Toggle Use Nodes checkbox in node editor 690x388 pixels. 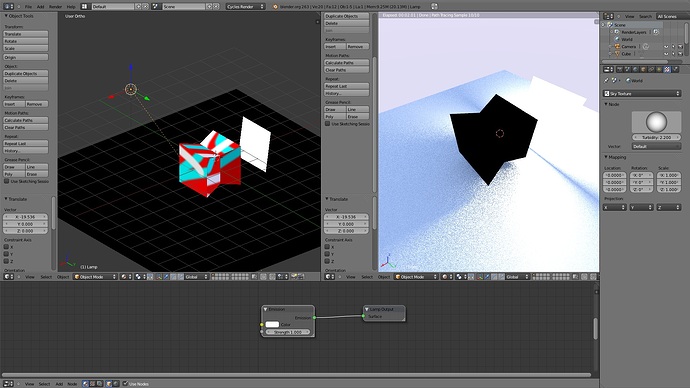(x=125, y=384)
